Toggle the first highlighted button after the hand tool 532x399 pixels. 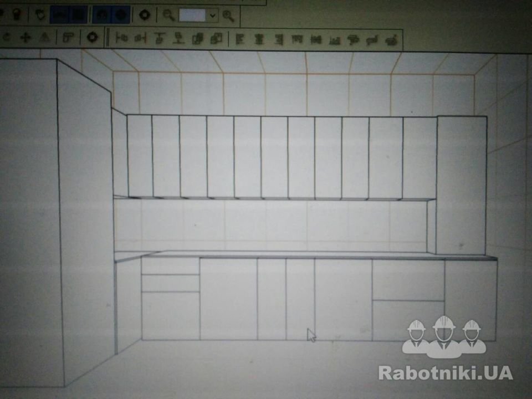pos(59,15)
